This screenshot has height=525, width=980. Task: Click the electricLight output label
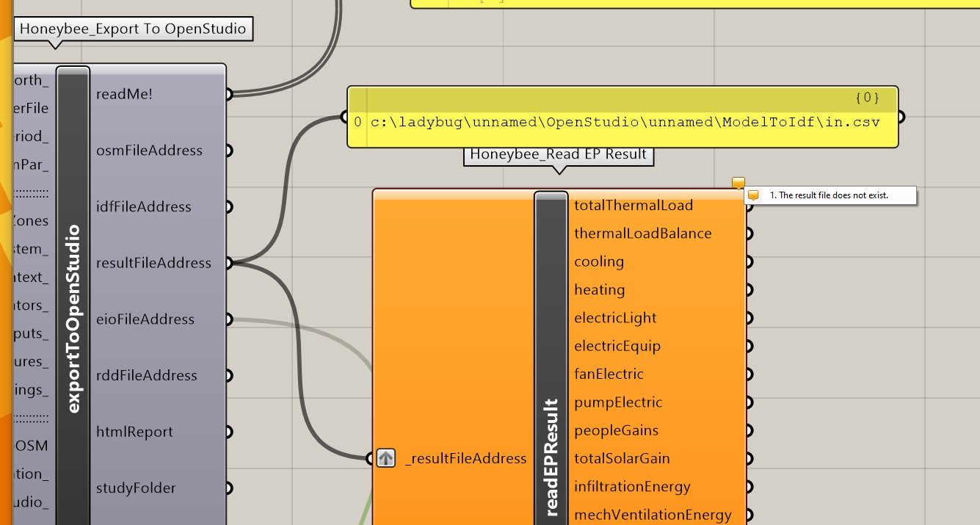tap(615, 318)
